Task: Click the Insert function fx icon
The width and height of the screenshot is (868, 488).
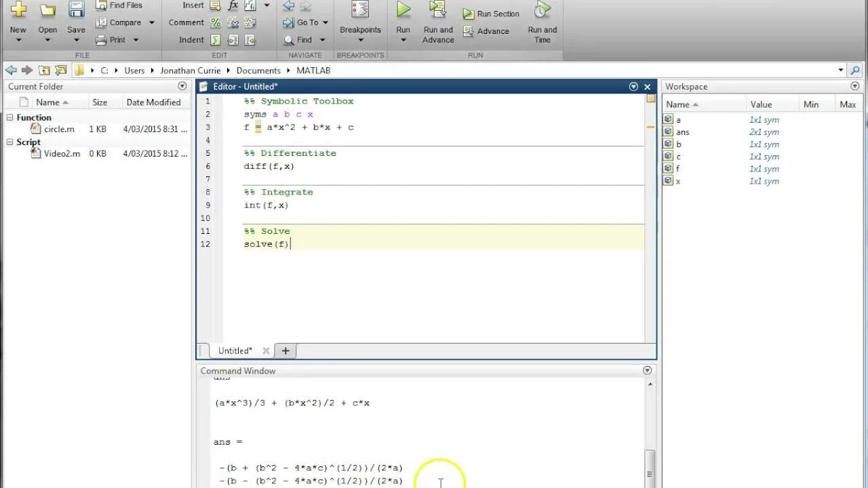Action: tap(234, 5)
